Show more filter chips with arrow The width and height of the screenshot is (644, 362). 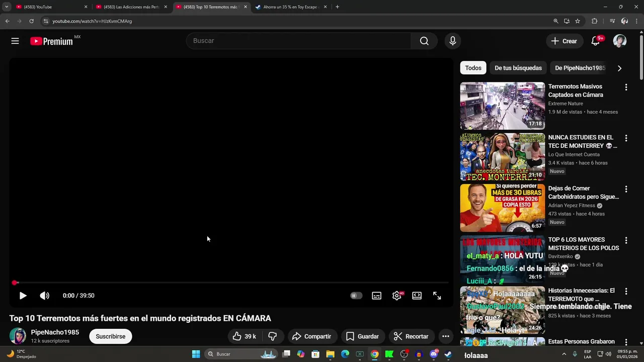619,68
